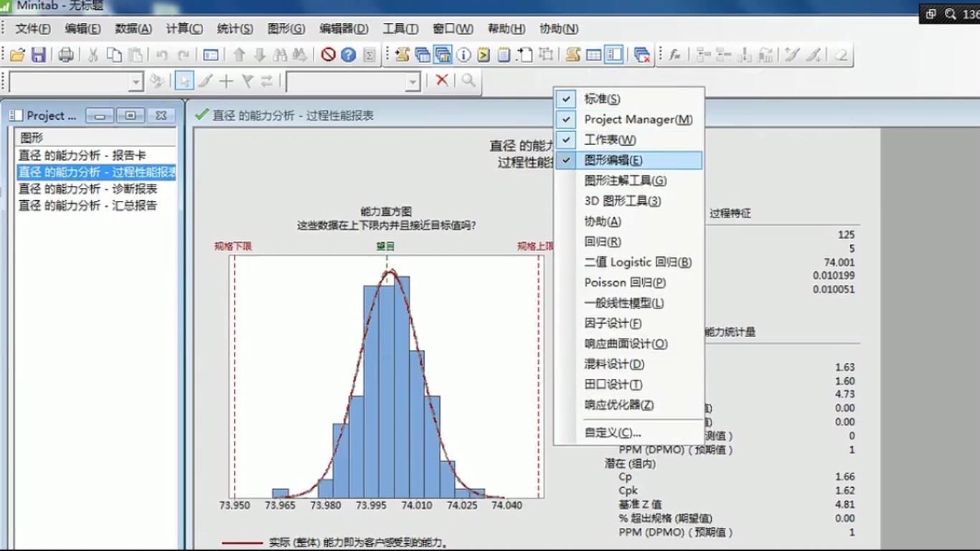This screenshot has width=980, height=551.
Task: Save the project with the floppy disk icon
Action: coord(39,55)
